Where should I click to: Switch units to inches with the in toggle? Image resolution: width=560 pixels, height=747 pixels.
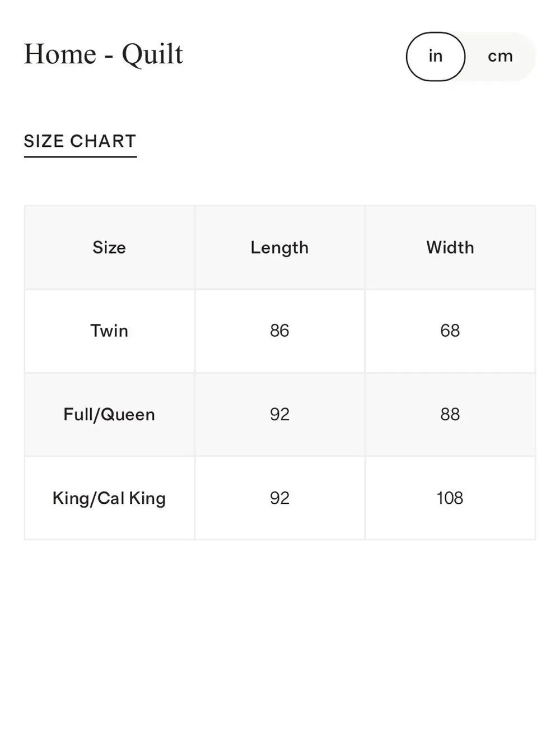pos(435,57)
